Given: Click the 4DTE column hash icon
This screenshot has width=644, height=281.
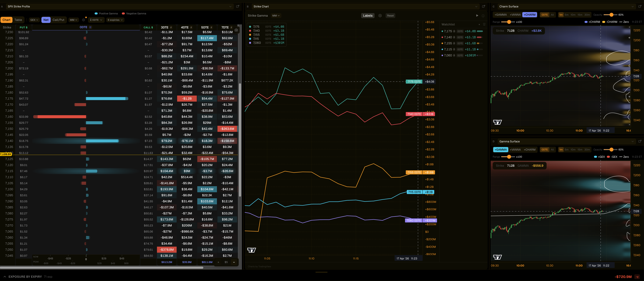Looking at the screenshot, I should [x=191, y=27].
